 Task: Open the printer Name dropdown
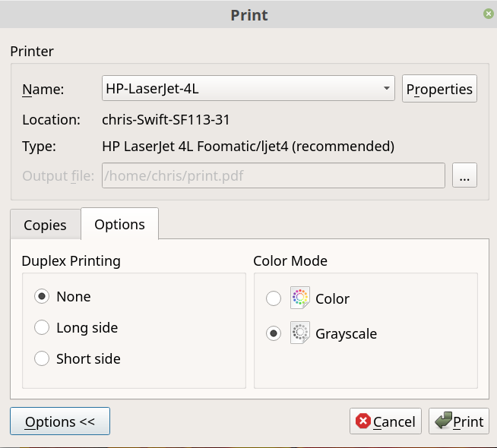click(x=248, y=89)
